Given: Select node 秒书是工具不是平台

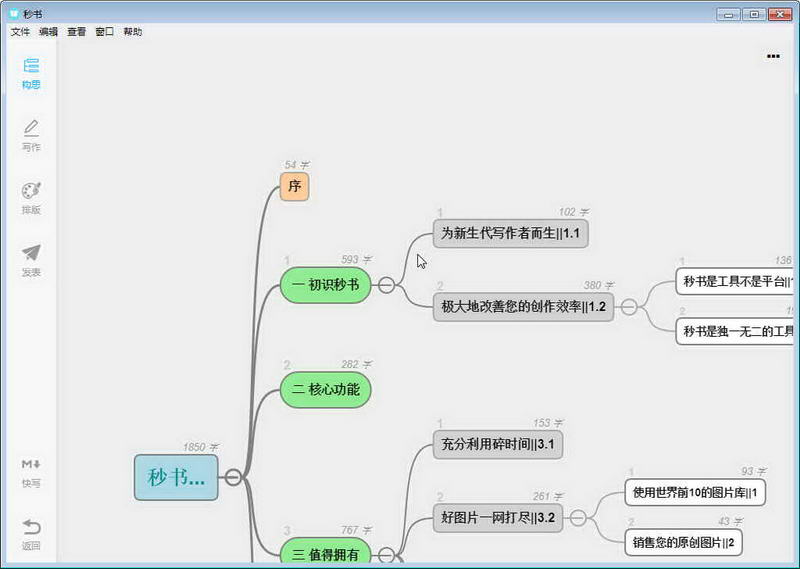Looking at the screenshot, I should tap(735, 281).
